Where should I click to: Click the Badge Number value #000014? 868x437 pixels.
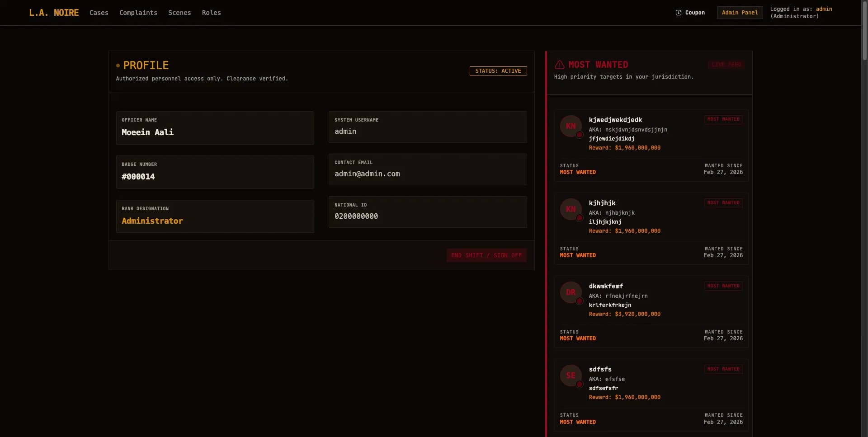pyautogui.click(x=138, y=177)
